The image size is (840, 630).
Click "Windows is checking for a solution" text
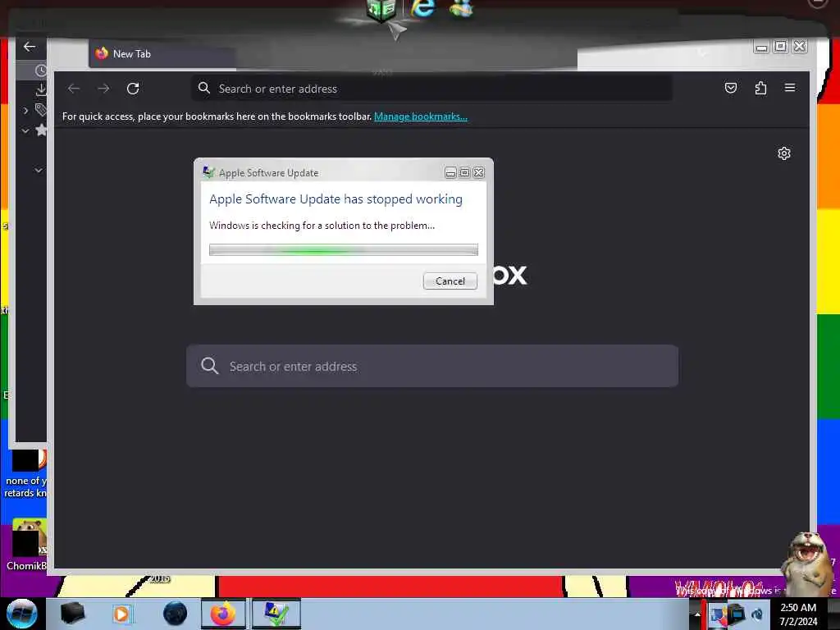(322, 226)
